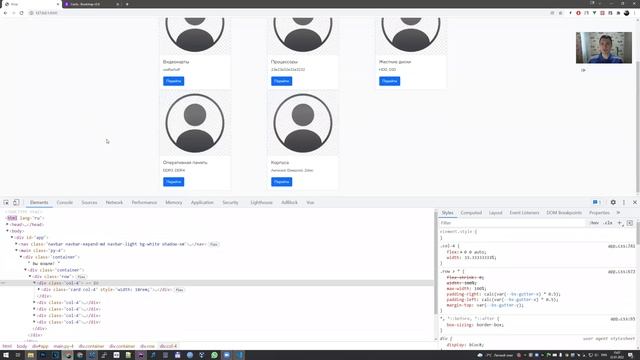Open the app.css link for .col-4 rule
The image size is (640, 360).
tap(621, 246)
